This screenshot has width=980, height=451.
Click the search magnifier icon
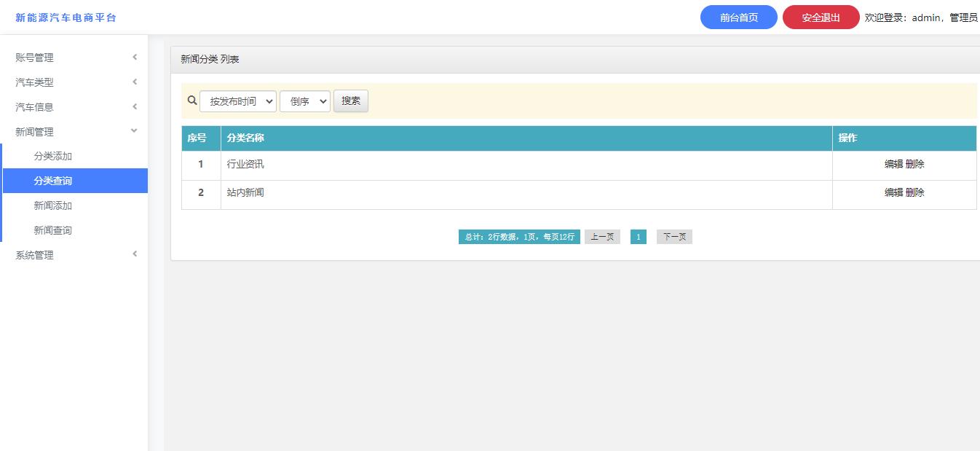(192, 101)
